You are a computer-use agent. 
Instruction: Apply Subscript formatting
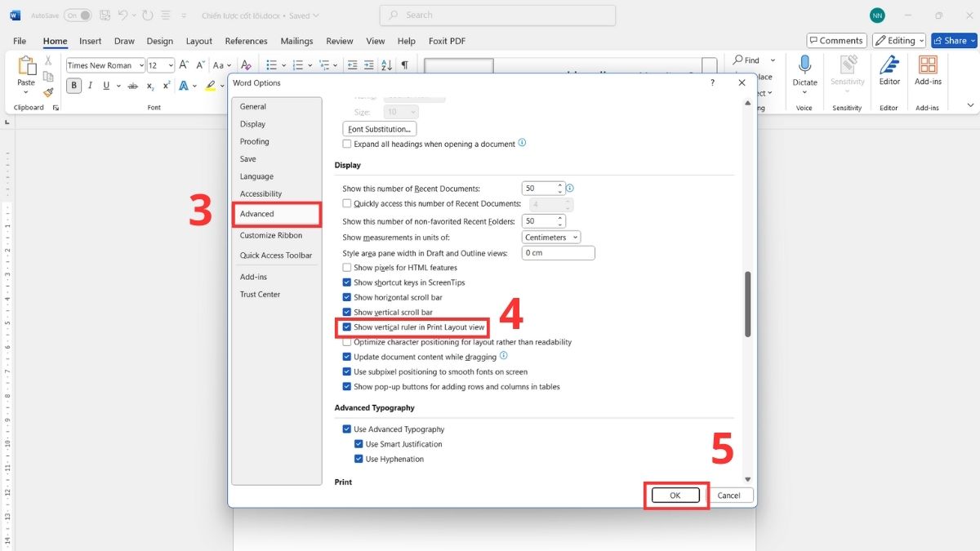tap(150, 86)
